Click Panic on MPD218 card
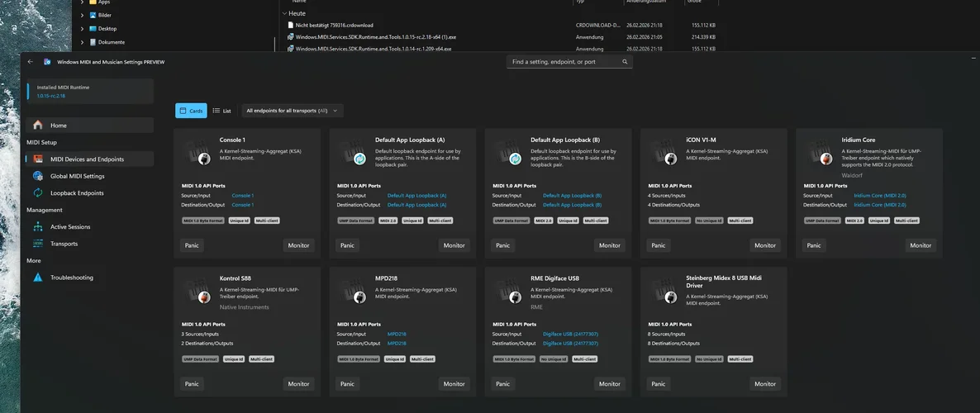980x413 pixels. [348, 383]
